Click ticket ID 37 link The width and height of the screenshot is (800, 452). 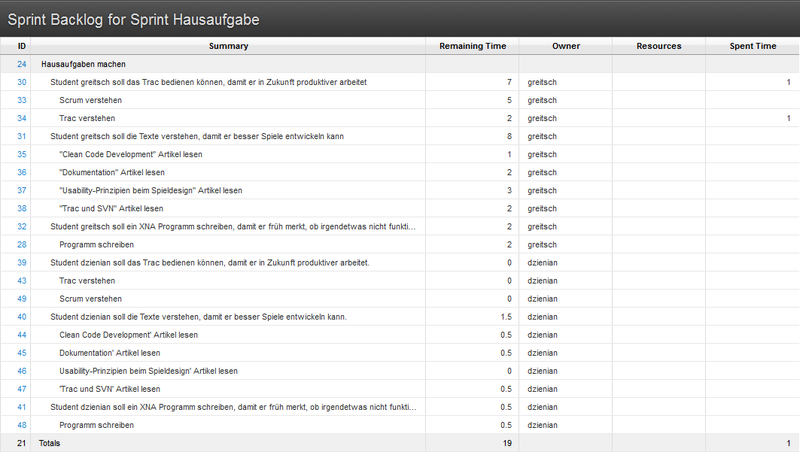[x=21, y=190]
